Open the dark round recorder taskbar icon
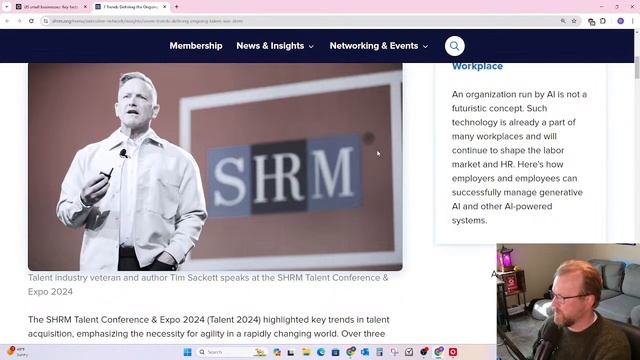This screenshot has width=640, height=360. (424, 351)
